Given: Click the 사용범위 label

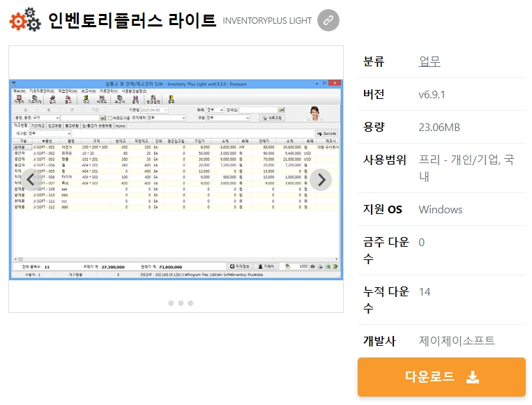Looking at the screenshot, I should tap(384, 160).
